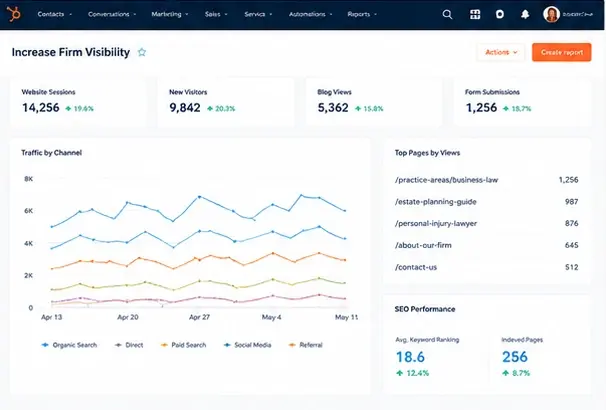Viewport: 606px width, 410px height.
Task: Toggle Paid Search series in legend
Action: pyautogui.click(x=184, y=345)
